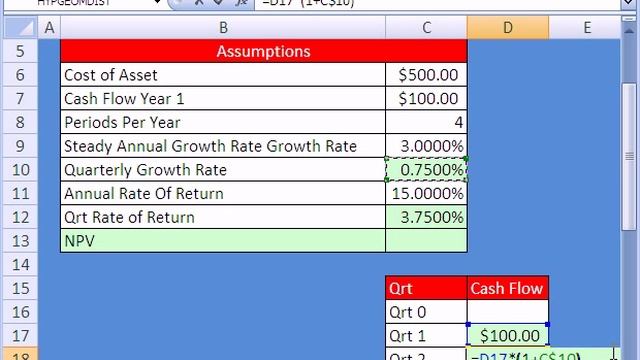The height and width of the screenshot is (360, 640).
Task: Select row 14 header
Action: pos(20,264)
